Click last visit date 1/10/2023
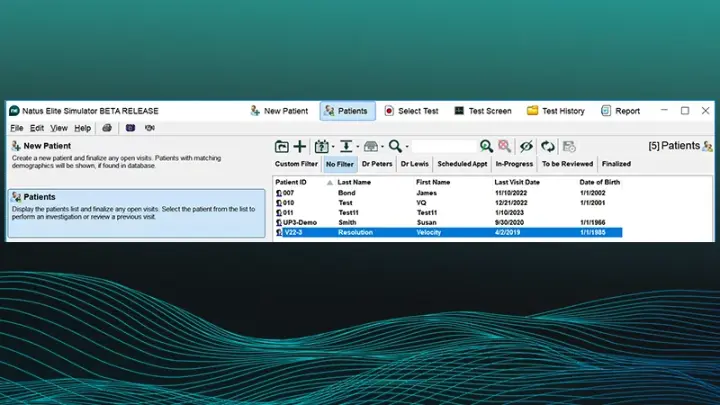This screenshot has height=405, width=720. pyautogui.click(x=509, y=213)
